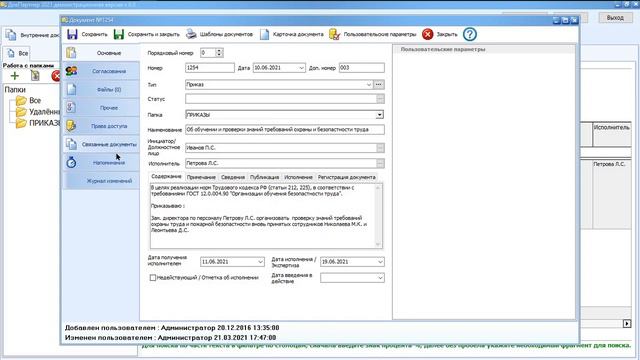Open the Дата field dropdown
This screenshot has width=640, height=360.
[301, 68]
